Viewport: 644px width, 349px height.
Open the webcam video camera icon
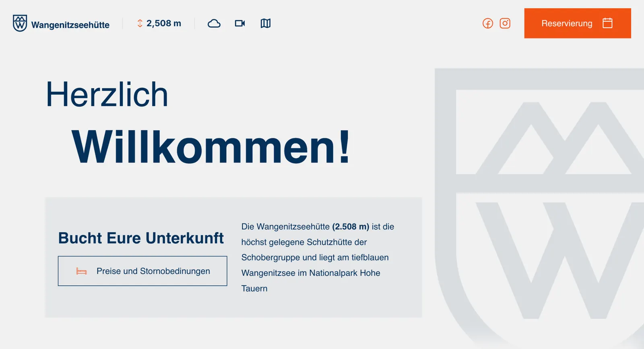tap(240, 23)
